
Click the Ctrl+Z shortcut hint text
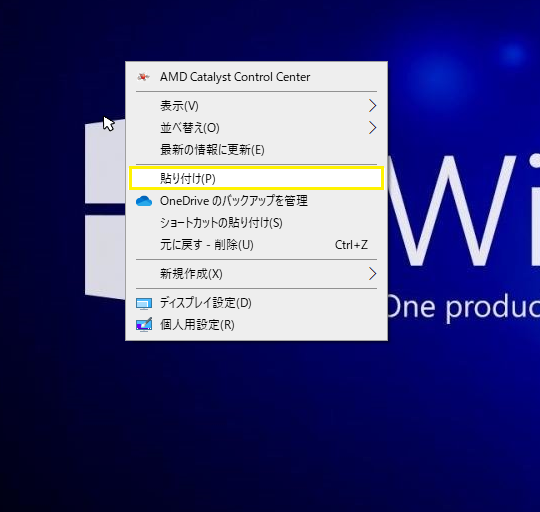[x=351, y=245]
